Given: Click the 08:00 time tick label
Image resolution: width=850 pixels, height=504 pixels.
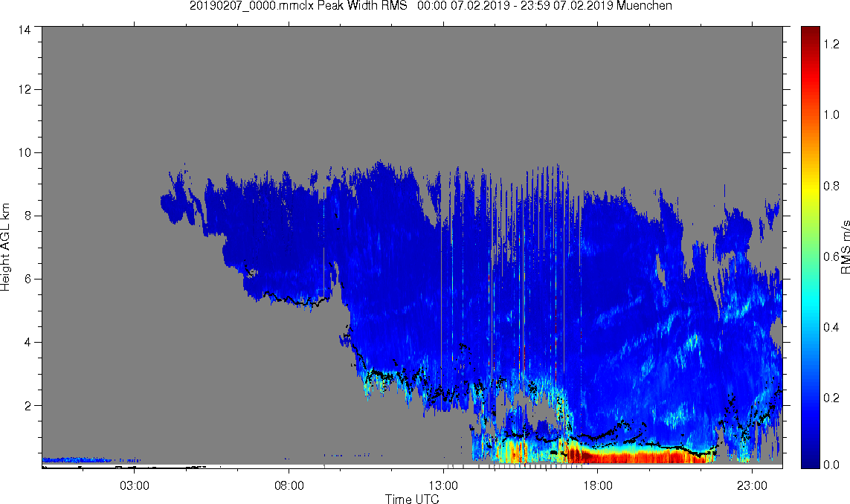Looking at the screenshot, I should 289,485.
